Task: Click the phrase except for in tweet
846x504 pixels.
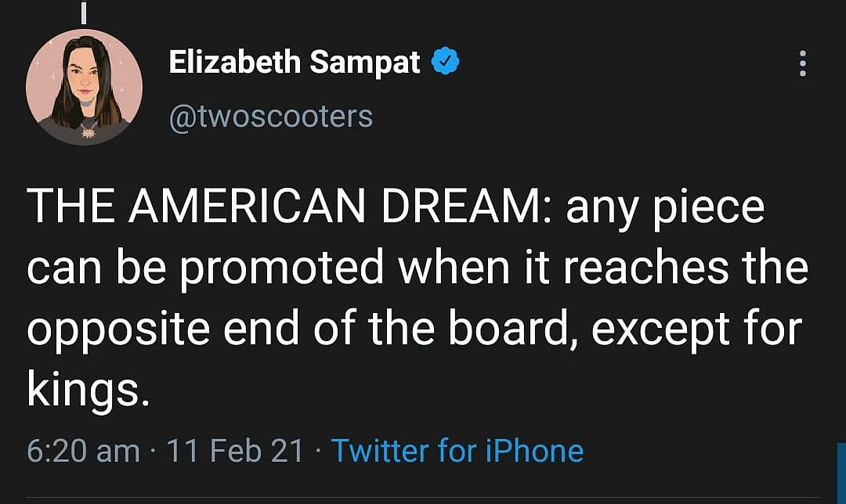Action: click(696, 329)
